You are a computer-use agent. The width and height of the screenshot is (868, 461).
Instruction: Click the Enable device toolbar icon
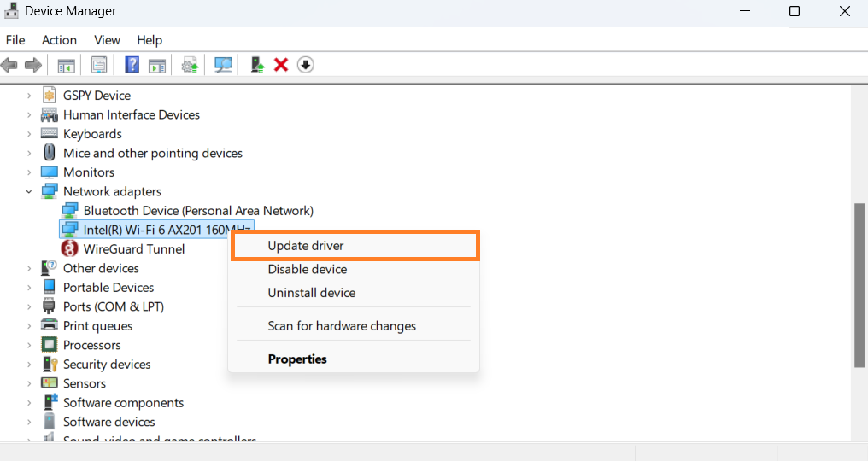pyautogui.click(x=257, y=65)
